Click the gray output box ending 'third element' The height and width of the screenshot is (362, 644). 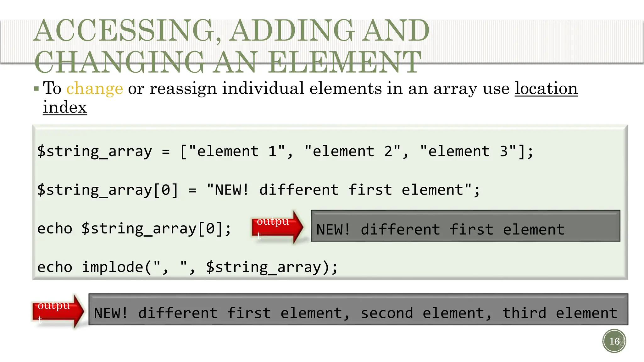click(358, 310)
